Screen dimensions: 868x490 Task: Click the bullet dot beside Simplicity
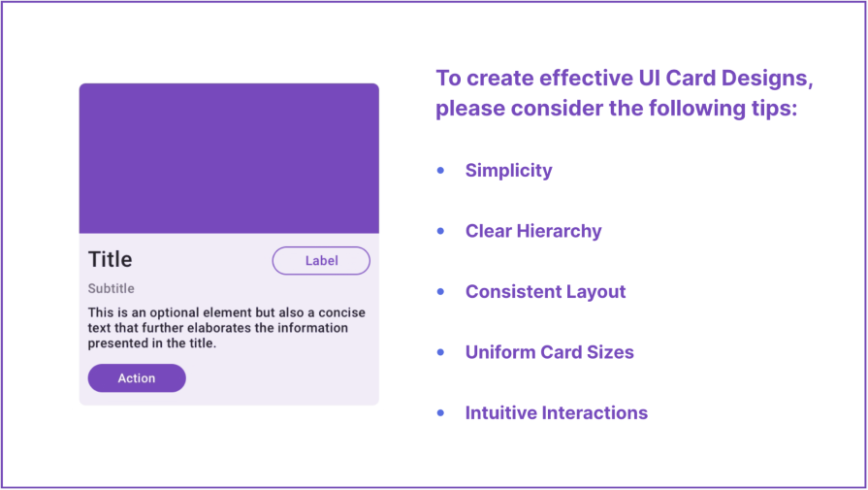coord(440,170)
